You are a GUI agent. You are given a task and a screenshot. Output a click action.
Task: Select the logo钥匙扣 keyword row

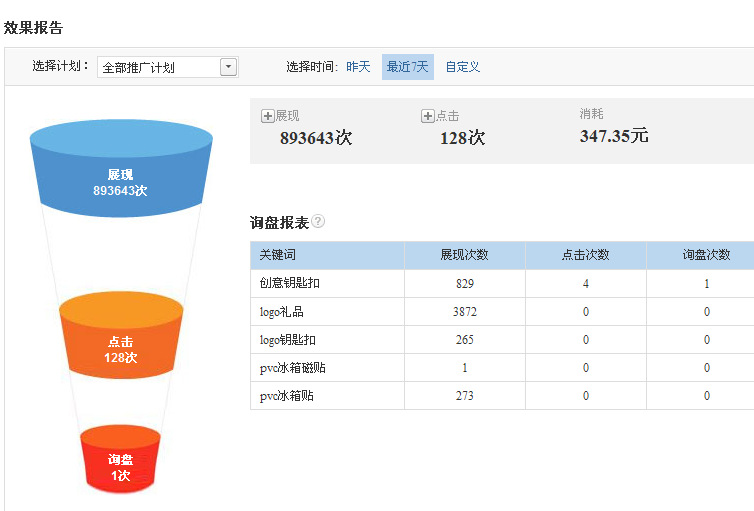[502, 340]
